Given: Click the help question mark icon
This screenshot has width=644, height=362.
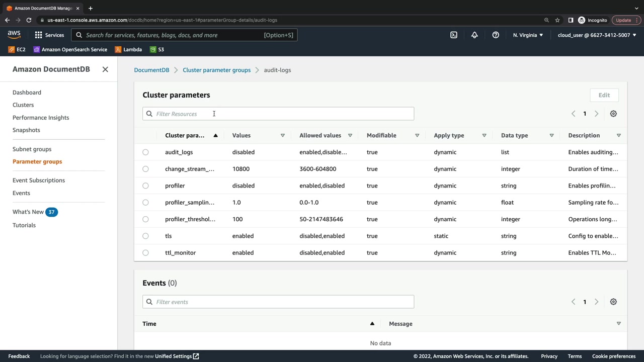Looking at the screenshot, I should 496,35.
